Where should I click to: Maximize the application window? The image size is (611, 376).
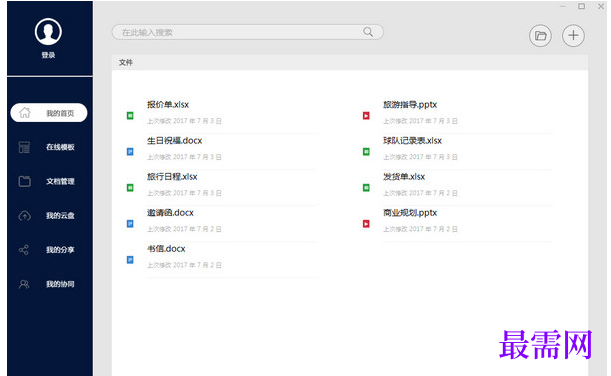[x=581, y=6]
